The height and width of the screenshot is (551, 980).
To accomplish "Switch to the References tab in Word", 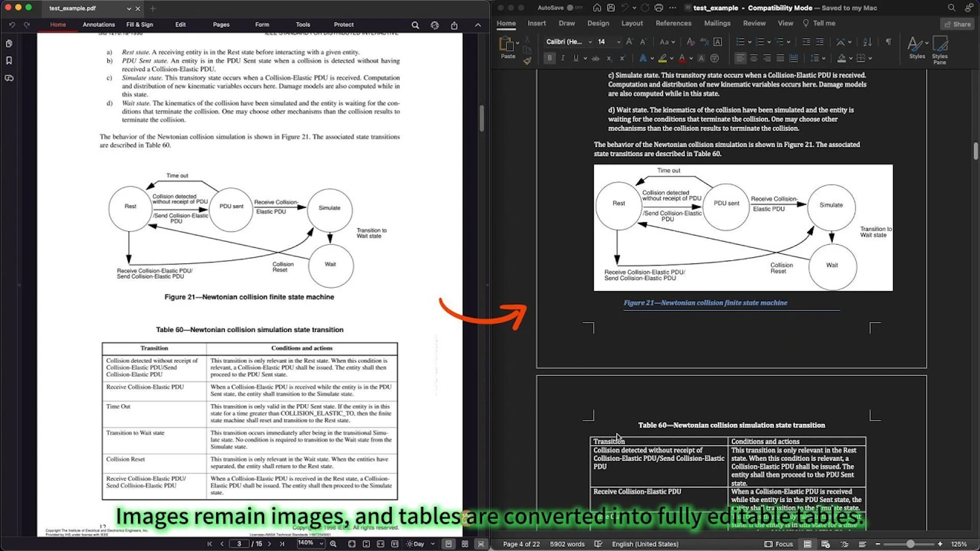I will pyautogui.click(x=673, y=23).
